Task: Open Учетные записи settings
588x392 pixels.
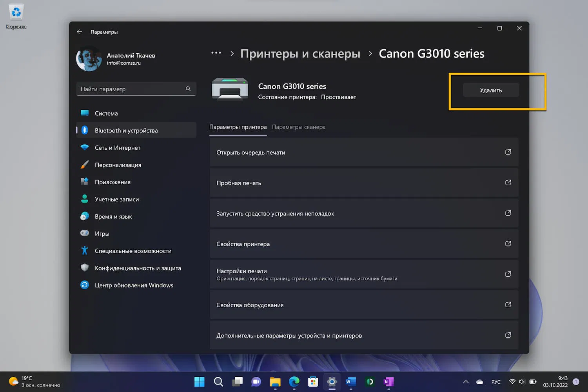Action: [136, 200]
